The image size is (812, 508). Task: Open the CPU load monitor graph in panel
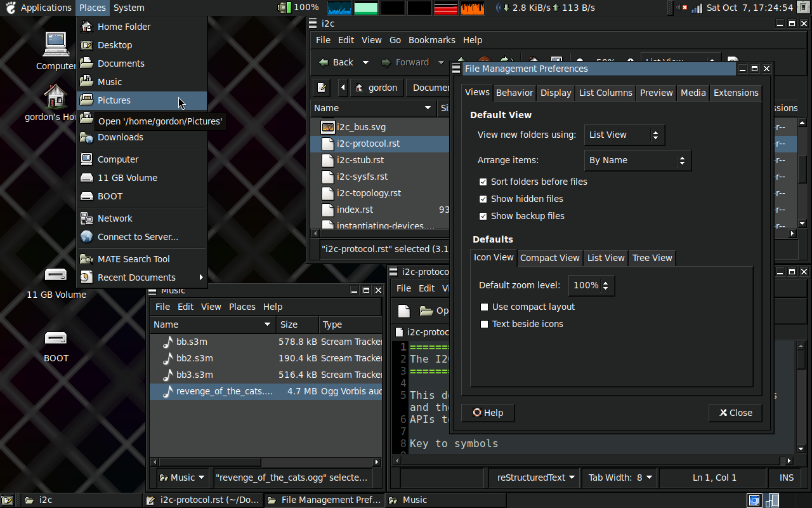pyautogui.click(x=339, y=8)
